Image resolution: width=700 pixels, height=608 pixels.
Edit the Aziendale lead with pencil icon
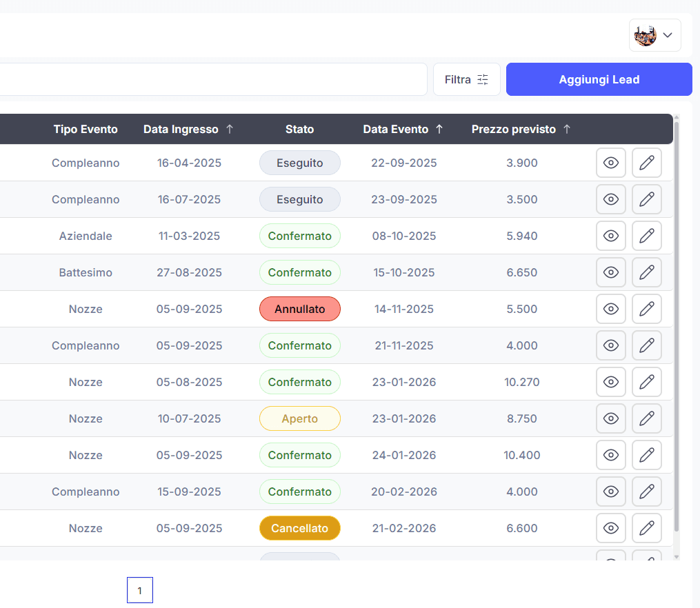(x=646, y=236)
